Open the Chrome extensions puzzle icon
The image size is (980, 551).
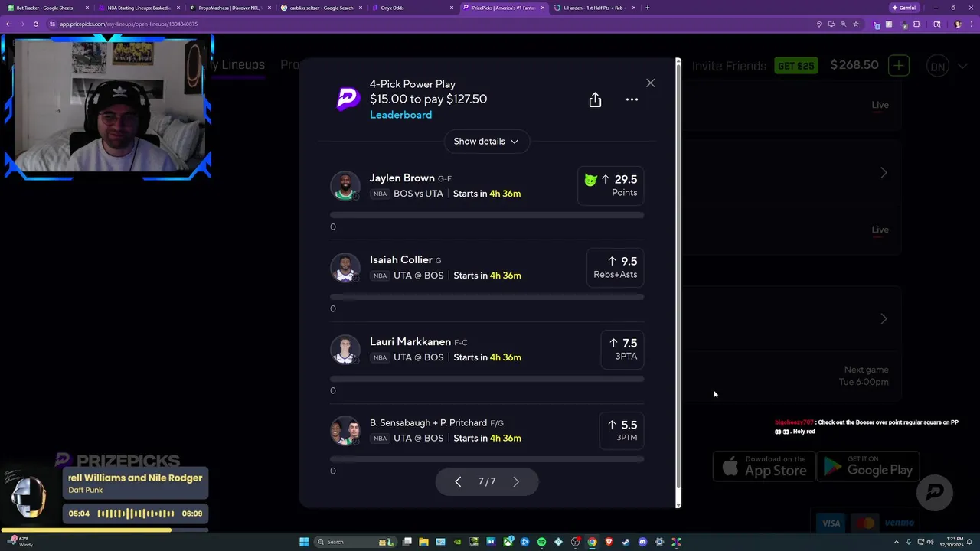917,24
